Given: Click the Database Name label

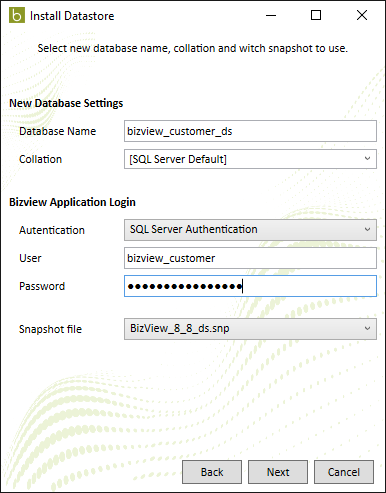Looking at the screenshot, I should [57, 131].
